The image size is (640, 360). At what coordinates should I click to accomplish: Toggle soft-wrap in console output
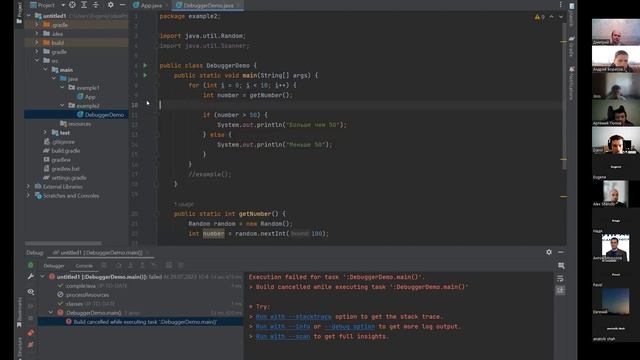[x=561, y=278]
